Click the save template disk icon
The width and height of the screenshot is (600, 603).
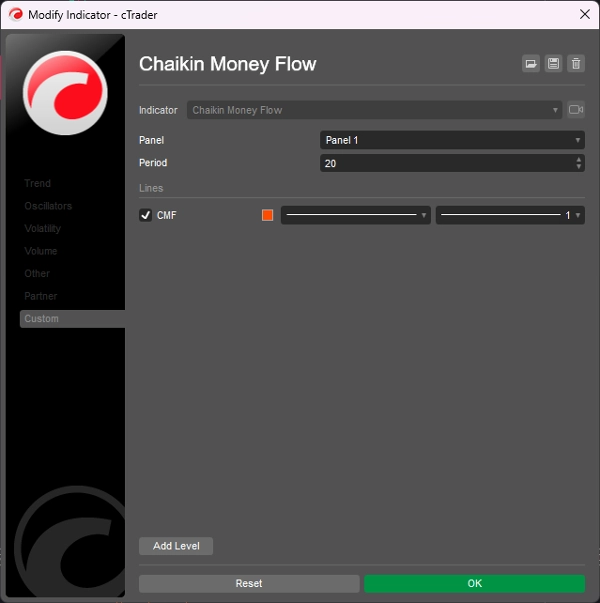click(x=553, y=63)
